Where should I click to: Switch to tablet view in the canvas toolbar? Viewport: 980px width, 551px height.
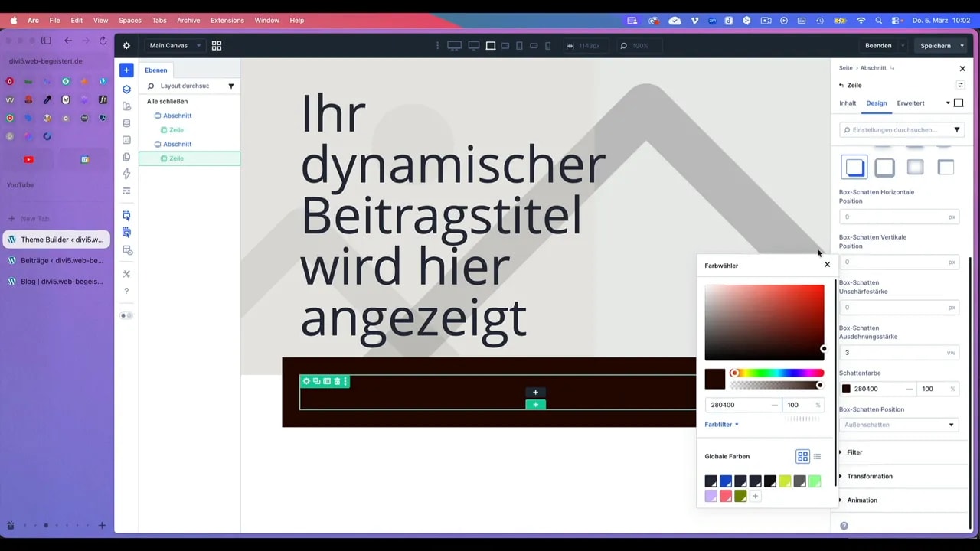520,45
